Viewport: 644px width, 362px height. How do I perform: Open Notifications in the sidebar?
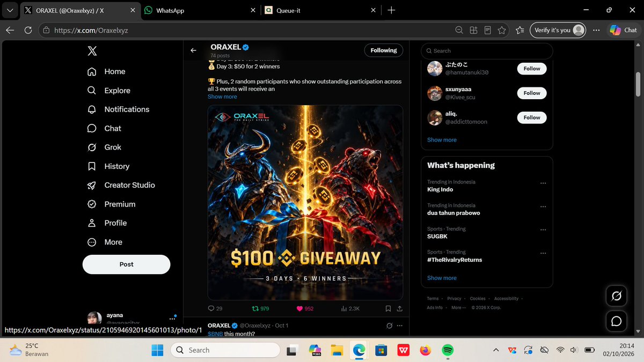118,109
